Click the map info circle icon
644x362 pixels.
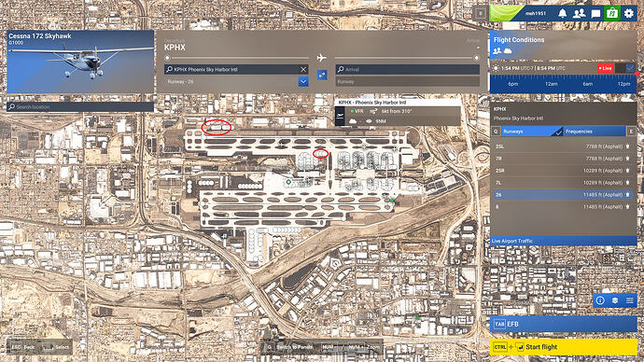(600, 300)
